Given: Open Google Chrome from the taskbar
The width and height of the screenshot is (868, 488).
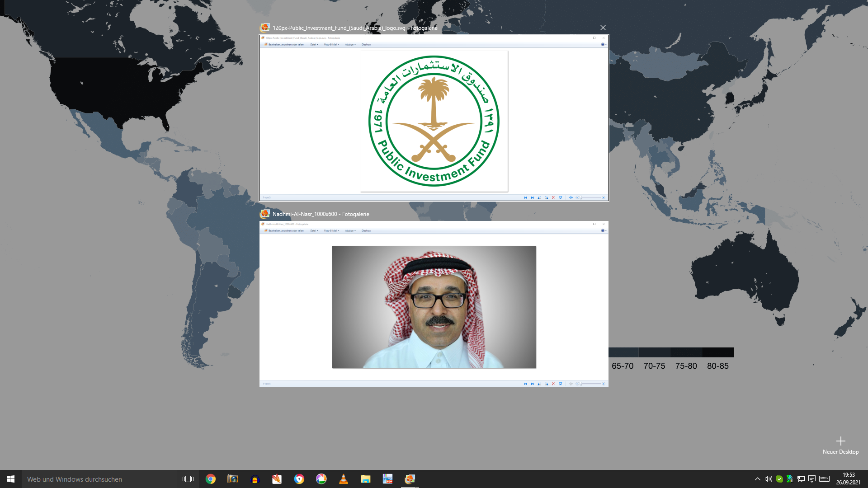Looking at the screenshot, I should tap(211, 479).
